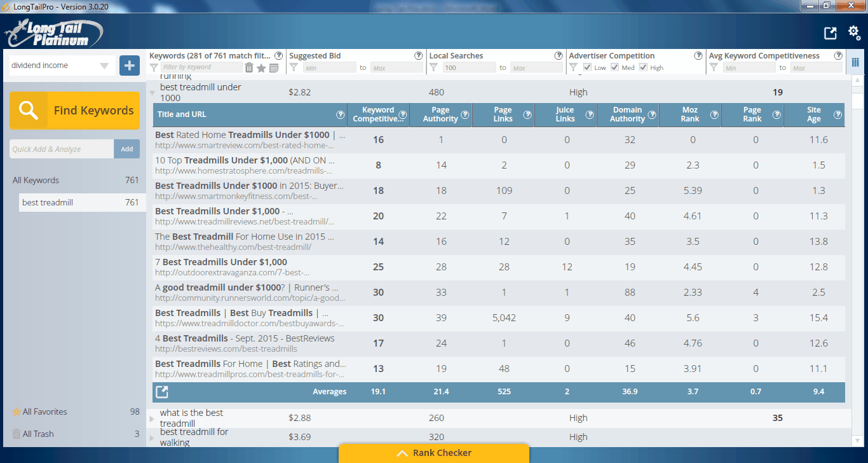Viewport: 868px width, 463px height.
Task: Open the homestratosphere.com result URL
Action: click(245, 171)
